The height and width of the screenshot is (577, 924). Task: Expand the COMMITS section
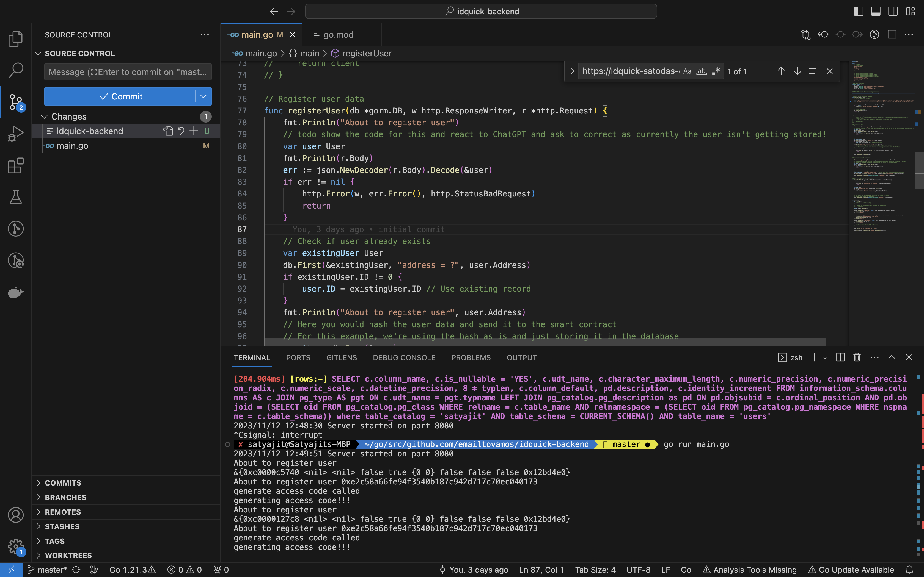63,483
